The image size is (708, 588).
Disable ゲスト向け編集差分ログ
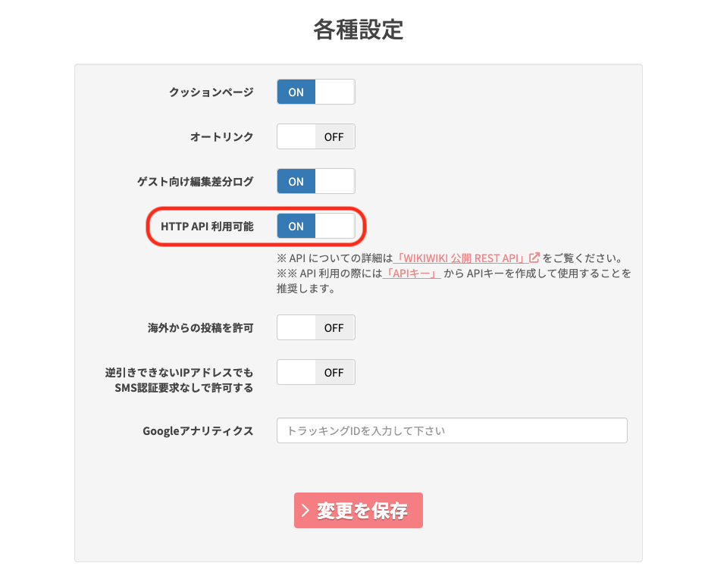click(x=315, y=181)
